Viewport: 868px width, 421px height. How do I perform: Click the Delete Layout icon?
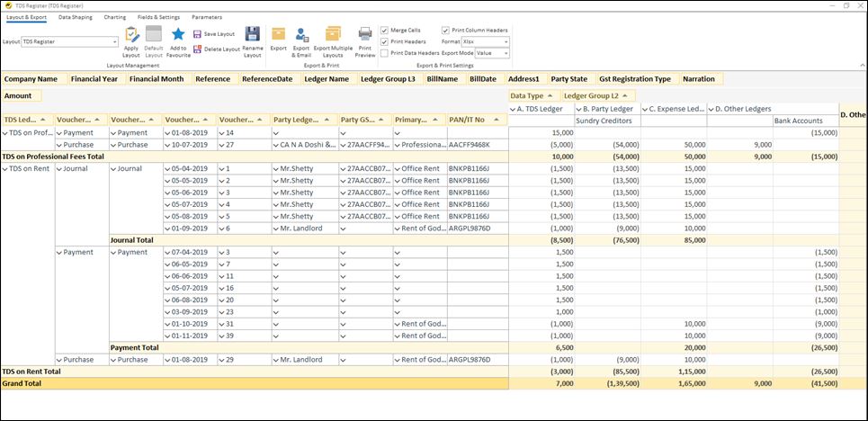(197, 49)
